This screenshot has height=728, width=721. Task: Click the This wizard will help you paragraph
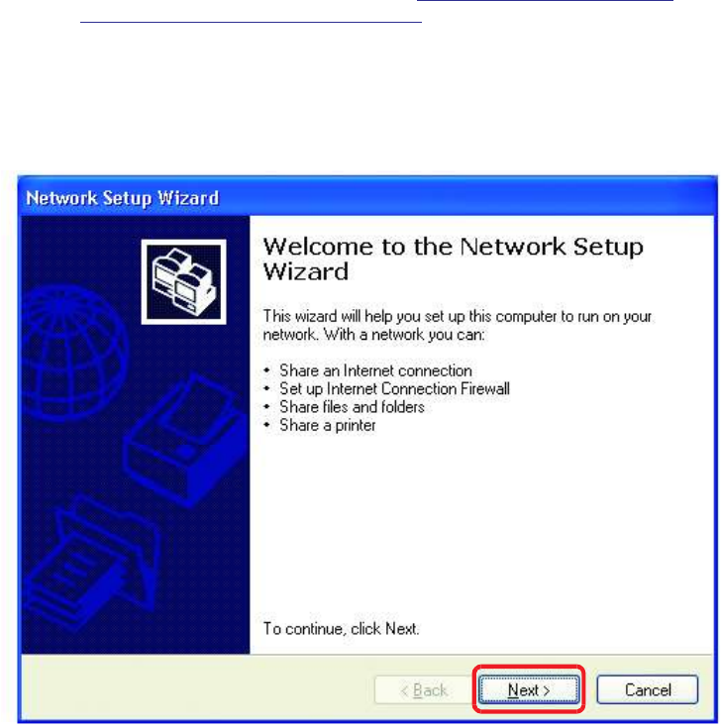(x=458, y=325)
